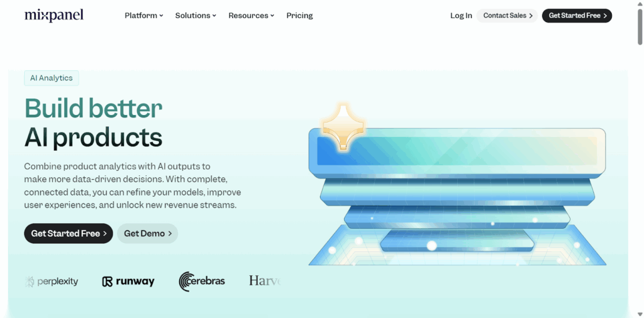Click the Mixpanel logo in the header
644x318 pixels.
click(53, 15)
